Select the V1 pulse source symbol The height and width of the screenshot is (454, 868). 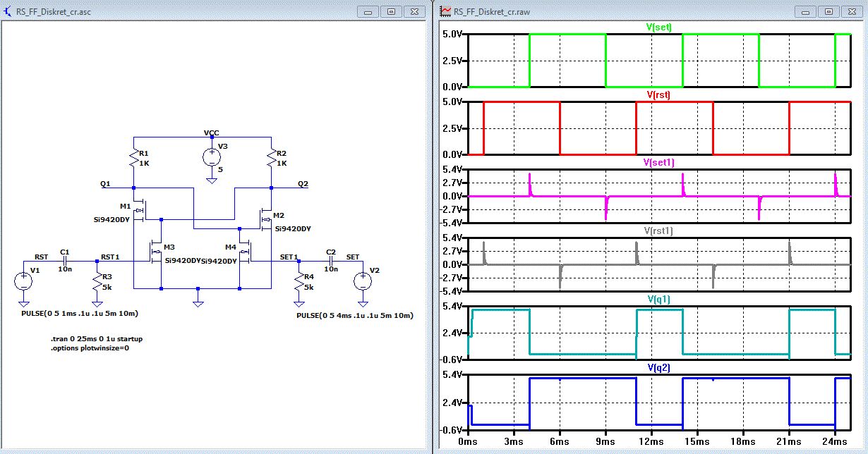23,281
